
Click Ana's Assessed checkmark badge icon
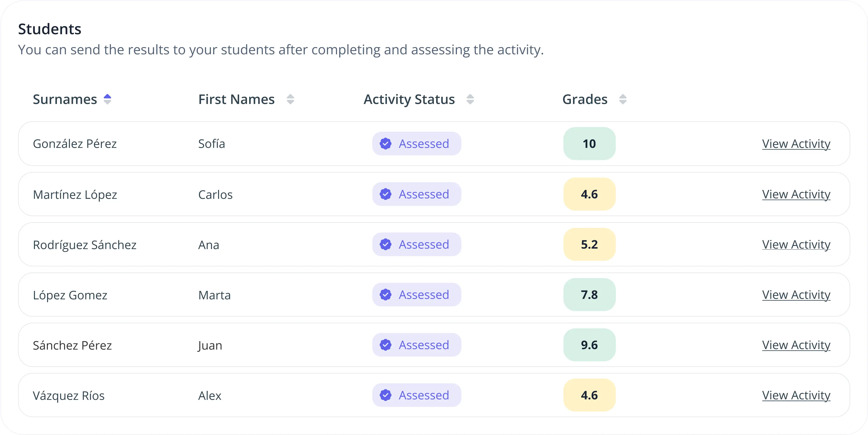click(x=385, y=245)
